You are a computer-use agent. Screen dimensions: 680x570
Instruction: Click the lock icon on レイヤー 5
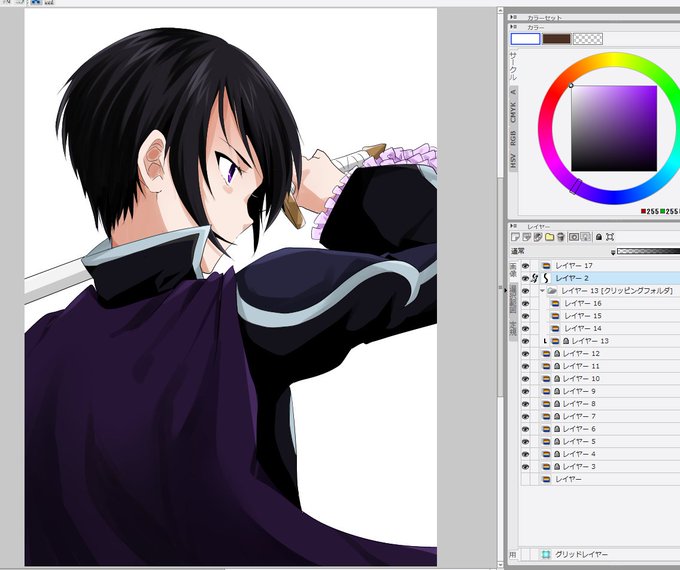coord(557,442)
